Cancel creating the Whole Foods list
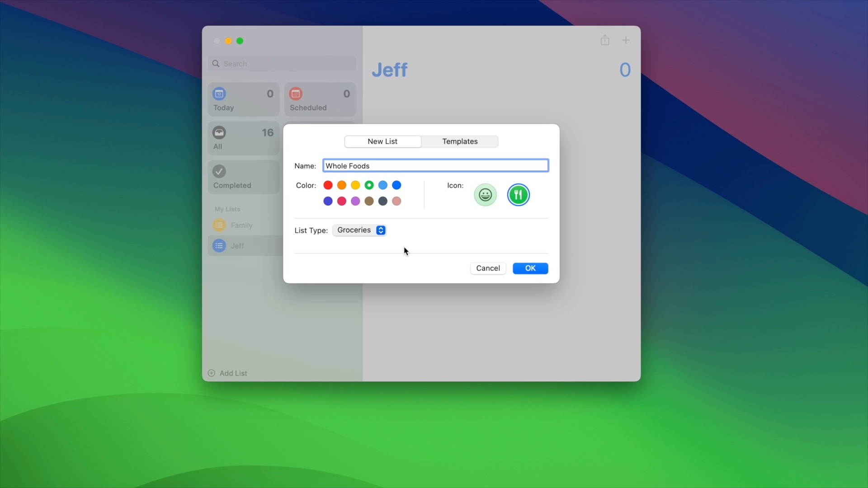 [488, 268]
